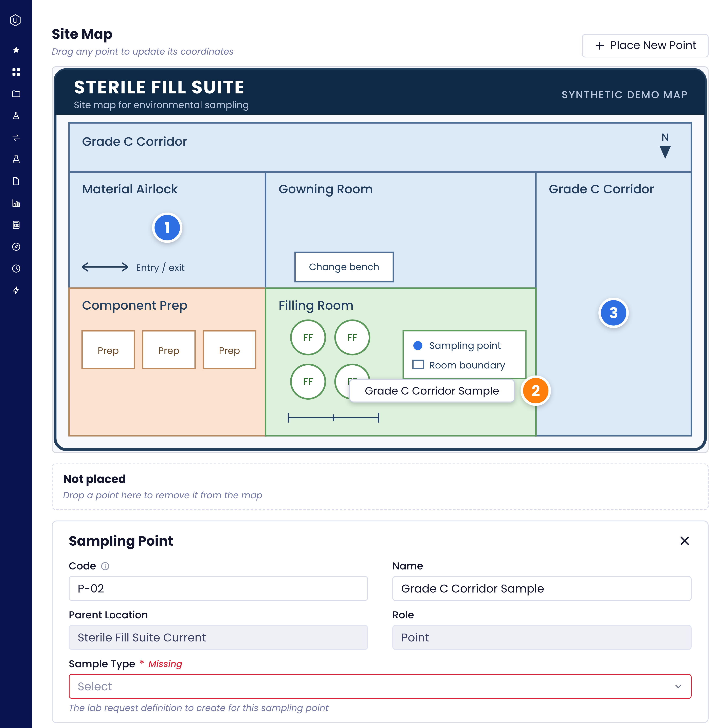Screen dimensions: 728x728
Task: Click the hexagon app logo icon
Action: pyautogui.click(x=15, y=20)
